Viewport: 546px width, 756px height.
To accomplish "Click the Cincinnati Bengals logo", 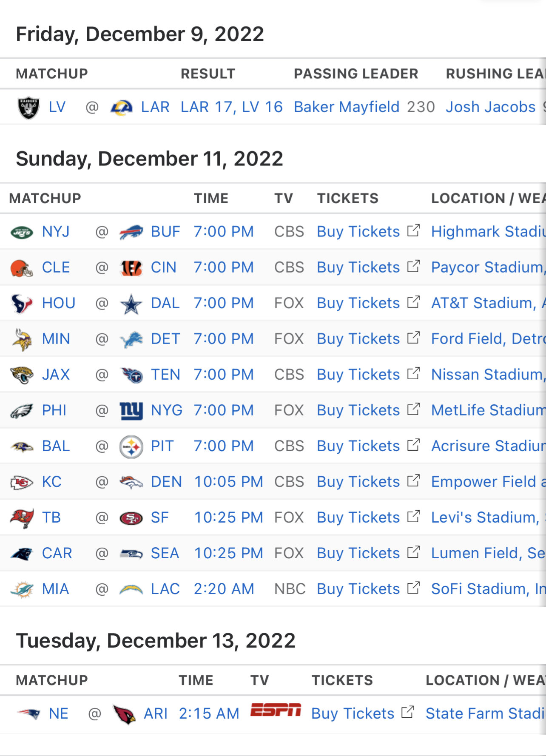I will tap(131, 268).
